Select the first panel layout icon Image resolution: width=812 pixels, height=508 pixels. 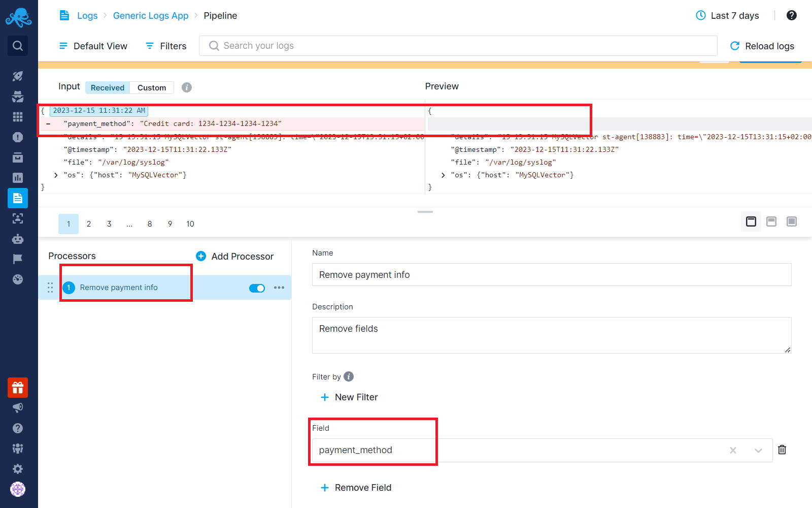click(x=751, y=221)
